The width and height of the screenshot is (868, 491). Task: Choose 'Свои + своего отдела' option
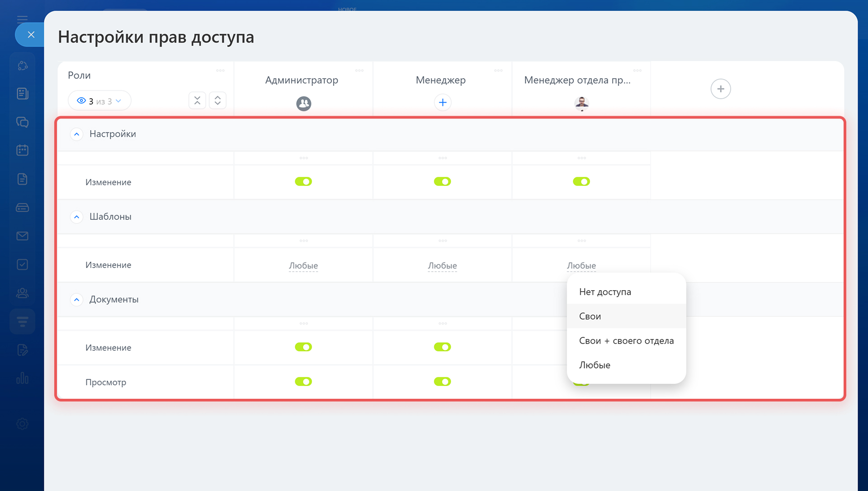pos(626,341)
